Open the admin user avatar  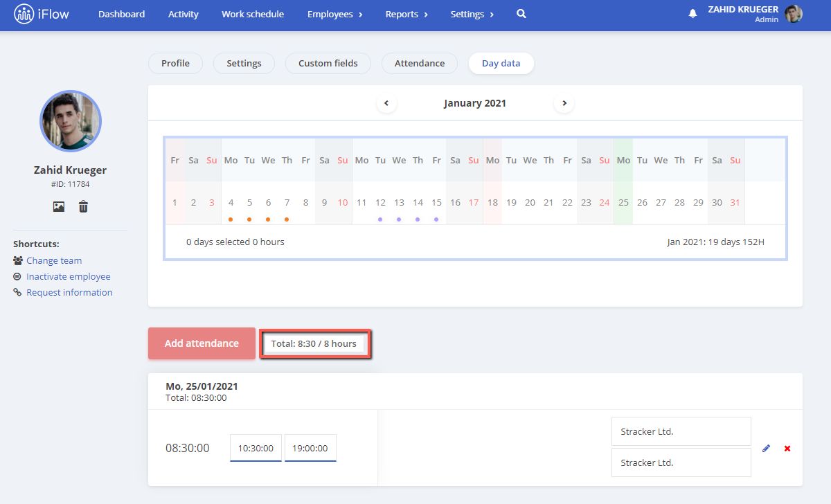794,14
